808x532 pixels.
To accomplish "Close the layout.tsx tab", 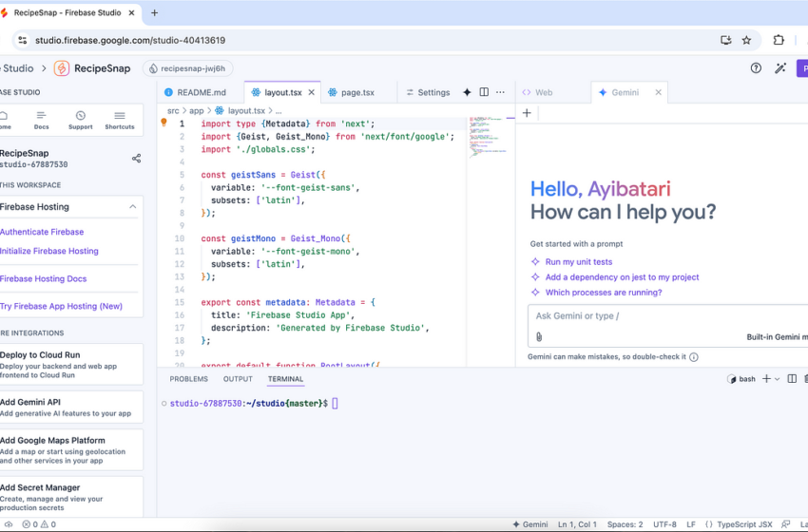I will pyautogui.click(x=311, y=92).
